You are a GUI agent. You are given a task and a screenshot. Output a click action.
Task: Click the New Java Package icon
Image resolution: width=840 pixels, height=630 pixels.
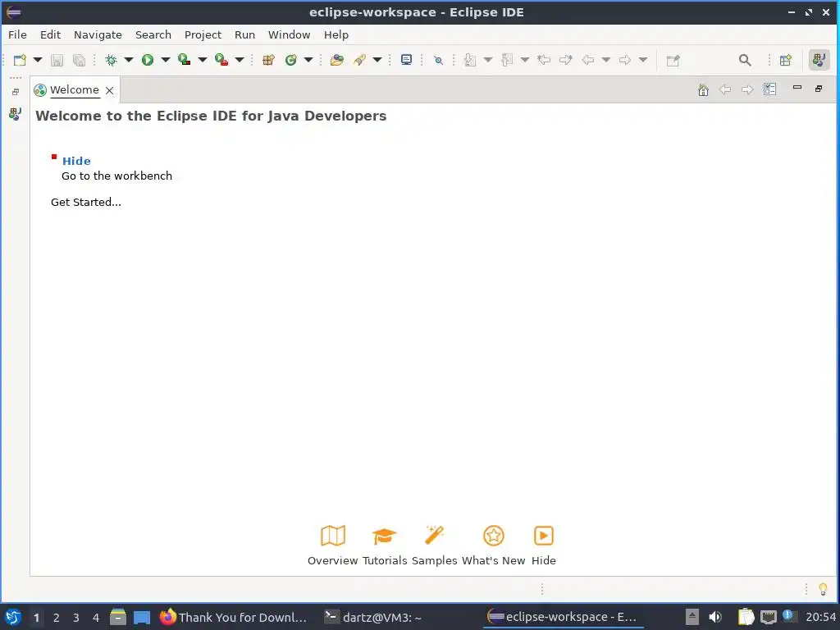point(268,60)
